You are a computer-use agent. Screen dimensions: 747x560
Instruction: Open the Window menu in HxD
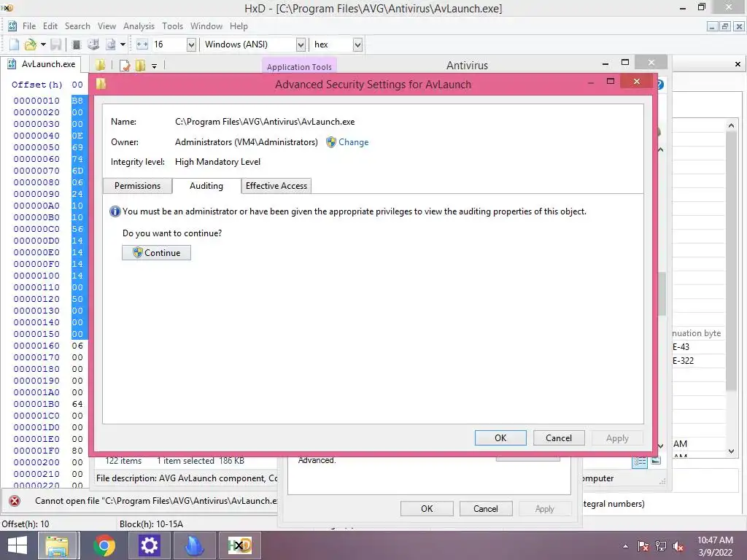coord(206,26)
